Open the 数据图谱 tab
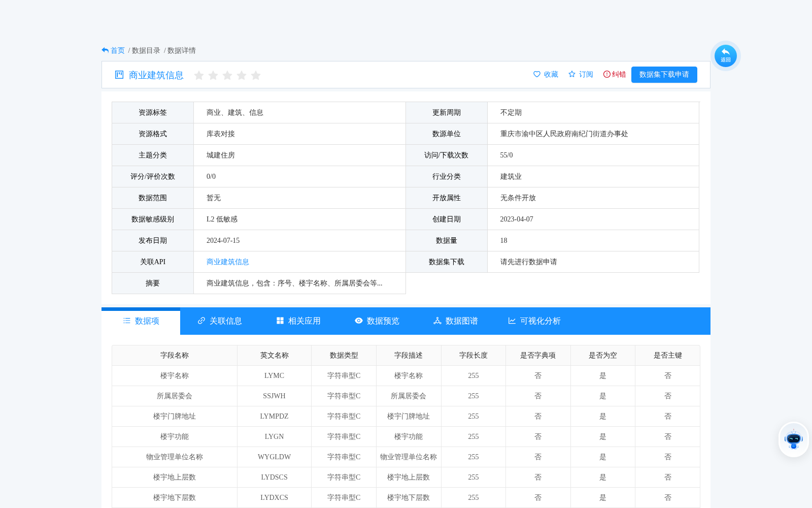812x508 pixels. [x=455, y=321]
